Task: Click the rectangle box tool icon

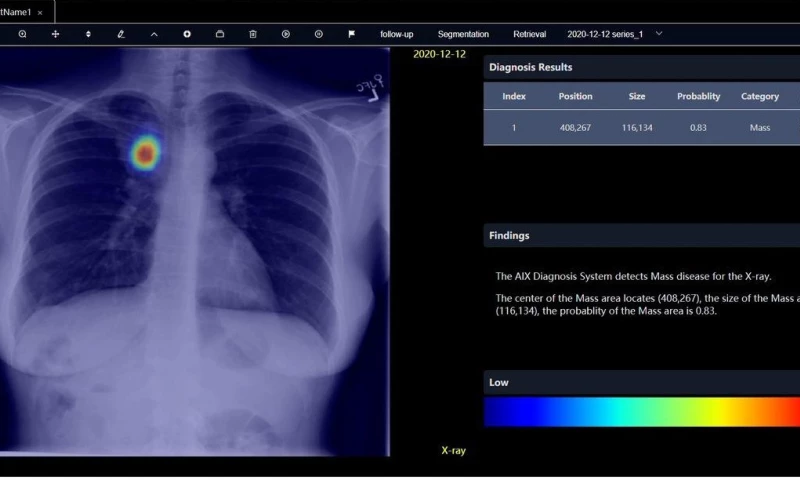Action: point(220,34)
